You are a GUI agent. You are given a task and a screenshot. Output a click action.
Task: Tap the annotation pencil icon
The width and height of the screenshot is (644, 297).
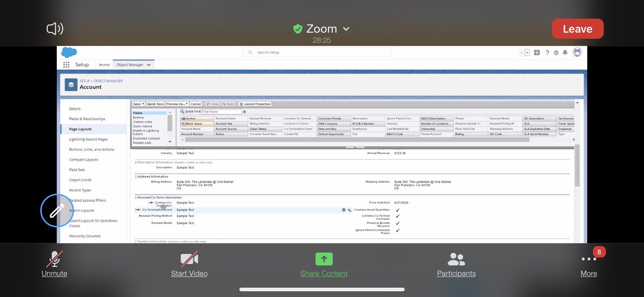(x=57, y=211)
